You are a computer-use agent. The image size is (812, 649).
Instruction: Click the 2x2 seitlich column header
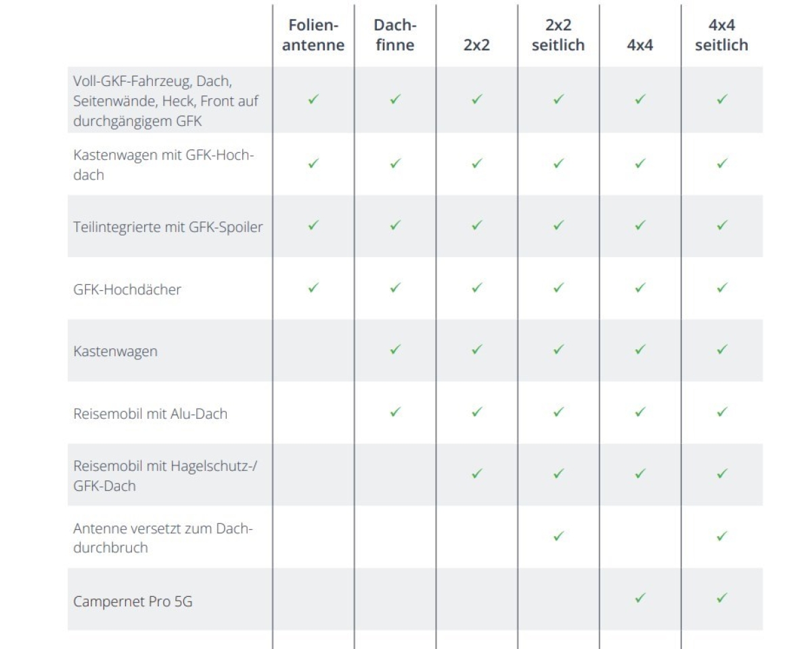point(558,35)
